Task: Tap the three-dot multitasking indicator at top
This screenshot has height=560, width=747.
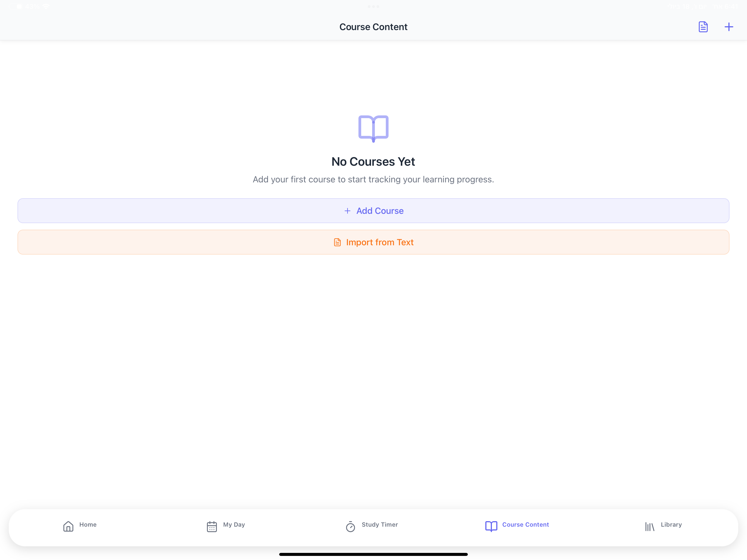Action: [373, 6]
